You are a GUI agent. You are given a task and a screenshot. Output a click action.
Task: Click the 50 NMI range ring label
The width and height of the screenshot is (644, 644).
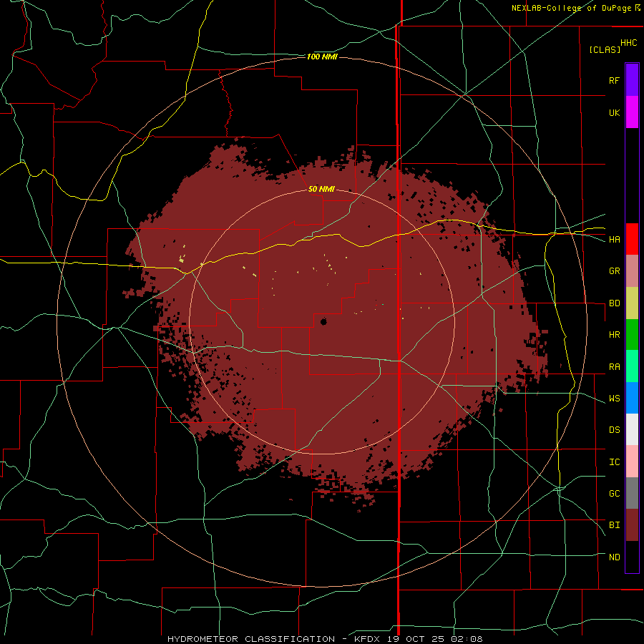321,189
